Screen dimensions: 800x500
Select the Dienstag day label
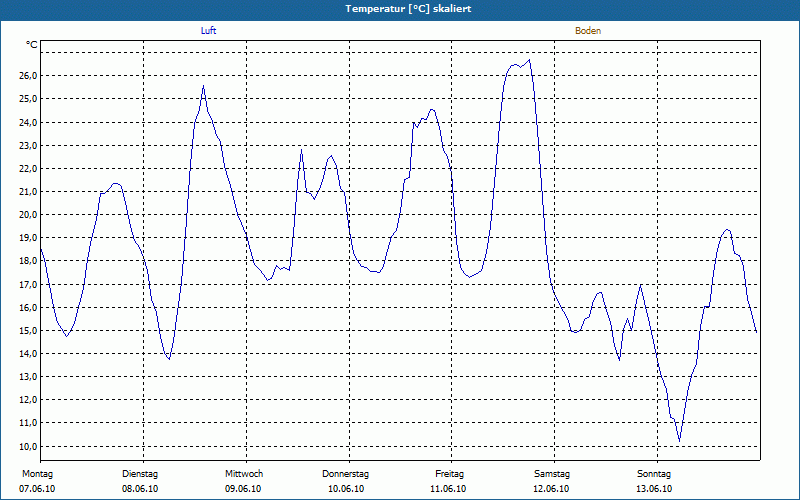(140, 474)
